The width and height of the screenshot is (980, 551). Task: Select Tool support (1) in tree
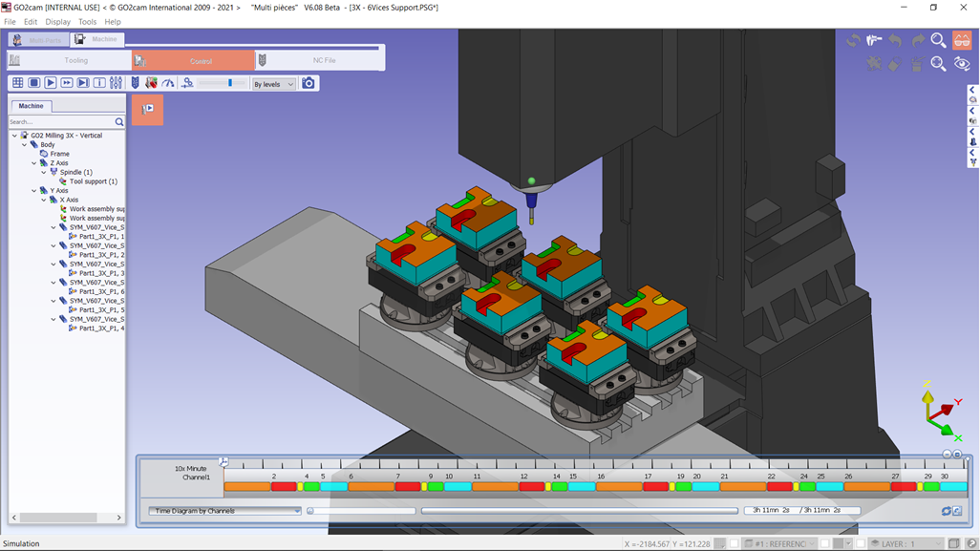(93, 181)
